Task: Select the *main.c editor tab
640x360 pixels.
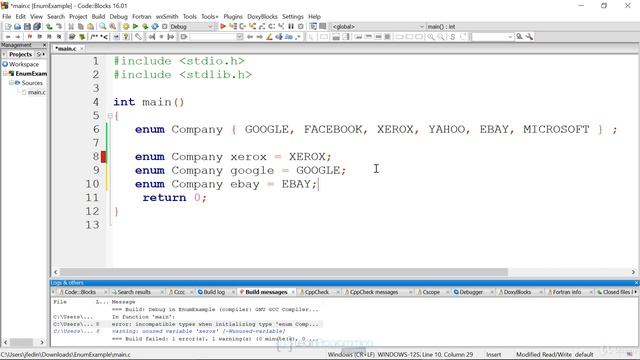Action: (66, 49)
